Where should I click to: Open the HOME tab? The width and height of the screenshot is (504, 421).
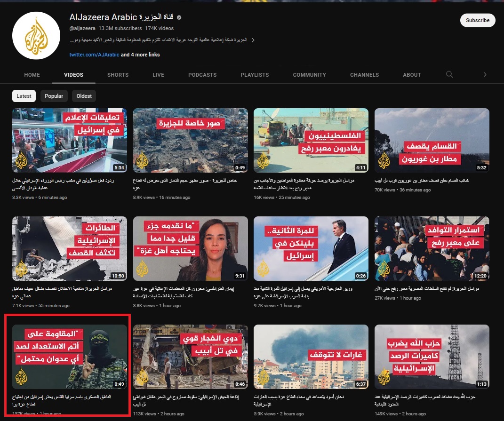click(32, 75)
